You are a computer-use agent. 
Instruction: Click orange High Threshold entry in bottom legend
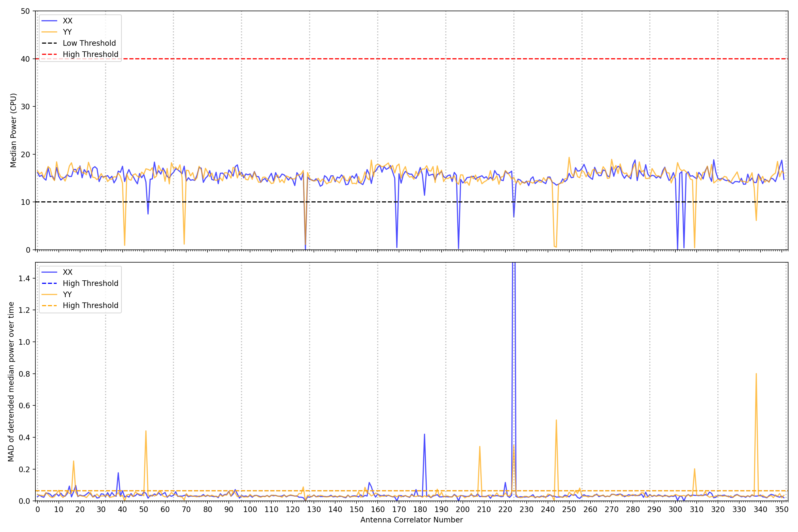click(x=90, y=306)
